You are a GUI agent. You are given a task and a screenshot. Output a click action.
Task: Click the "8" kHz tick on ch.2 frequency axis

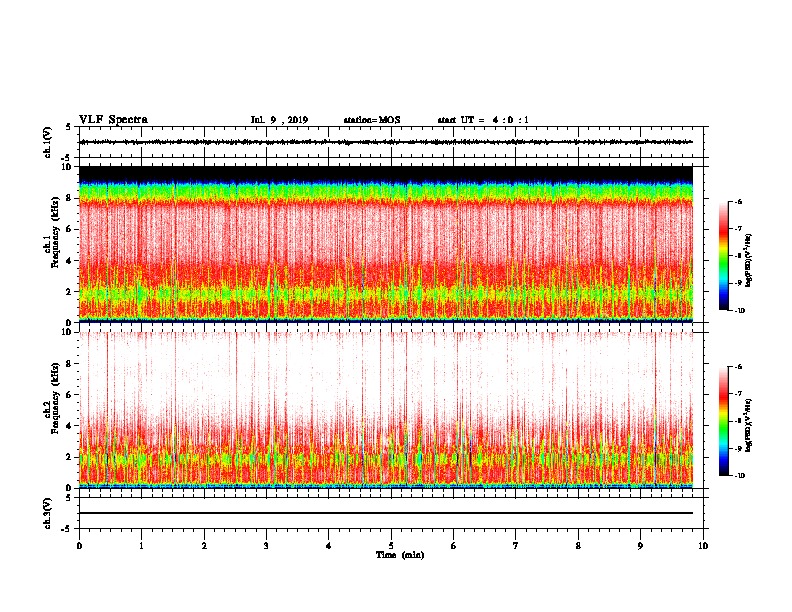69,364
